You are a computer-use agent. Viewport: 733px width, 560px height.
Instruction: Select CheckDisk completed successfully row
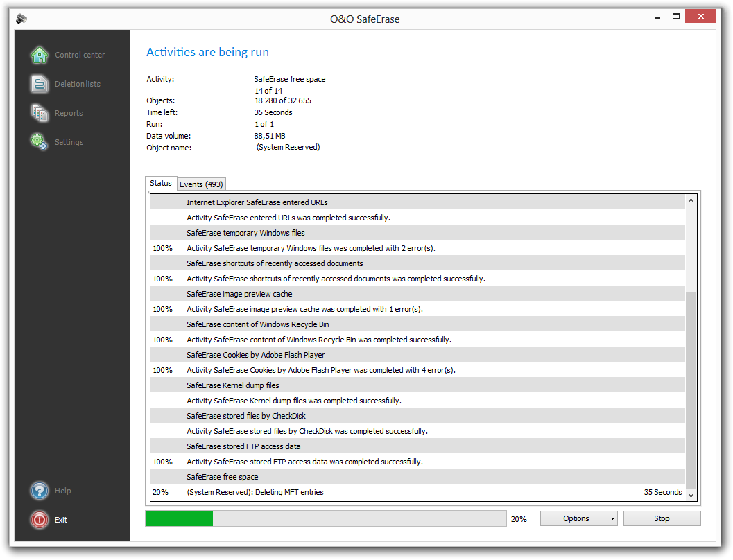pos(418,431)
